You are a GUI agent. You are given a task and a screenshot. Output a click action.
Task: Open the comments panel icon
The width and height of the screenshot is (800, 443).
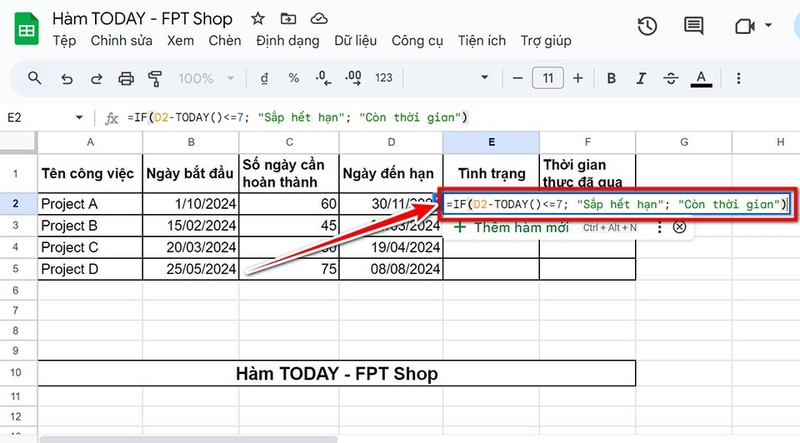pyautogui.click(x=693, y=26)
